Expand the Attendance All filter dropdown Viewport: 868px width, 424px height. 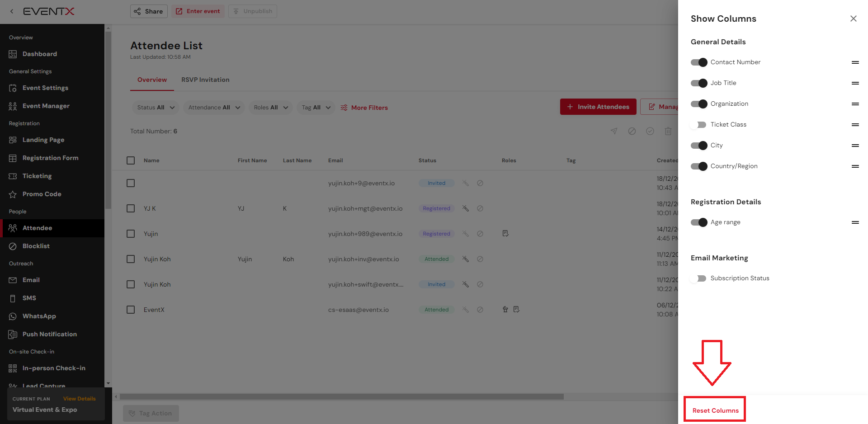point(214,108)
